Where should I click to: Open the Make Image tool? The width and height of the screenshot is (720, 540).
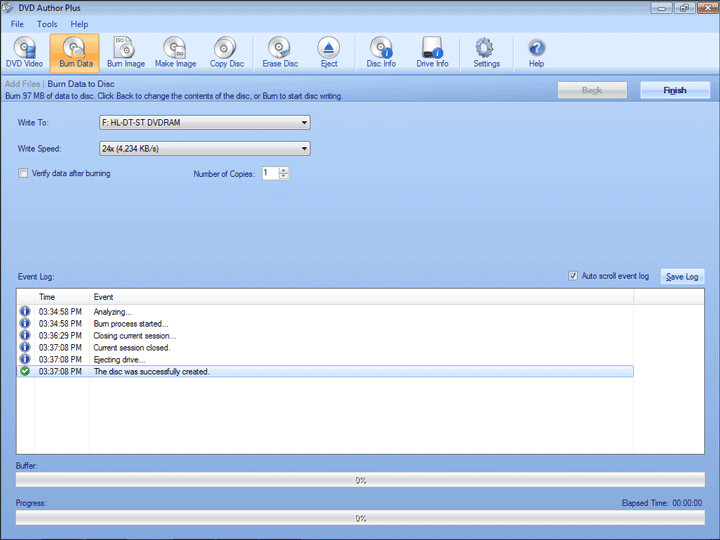pyautogui.click(x=175, y=53)
